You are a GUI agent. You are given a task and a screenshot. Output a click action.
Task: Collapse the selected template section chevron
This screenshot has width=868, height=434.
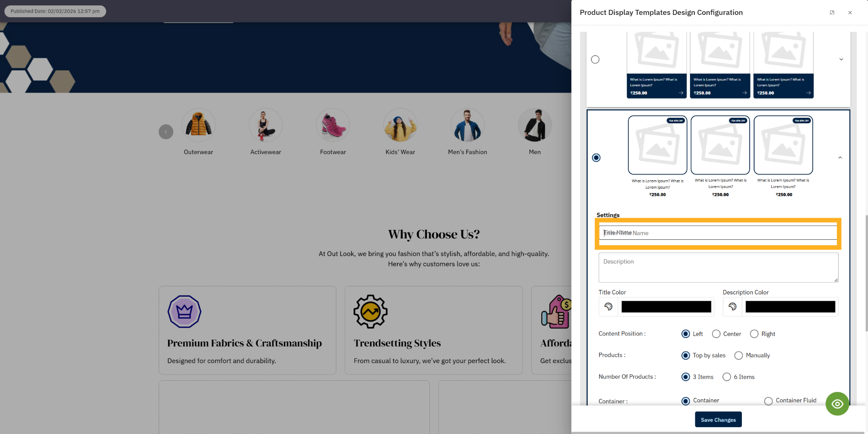coord(840,158)
